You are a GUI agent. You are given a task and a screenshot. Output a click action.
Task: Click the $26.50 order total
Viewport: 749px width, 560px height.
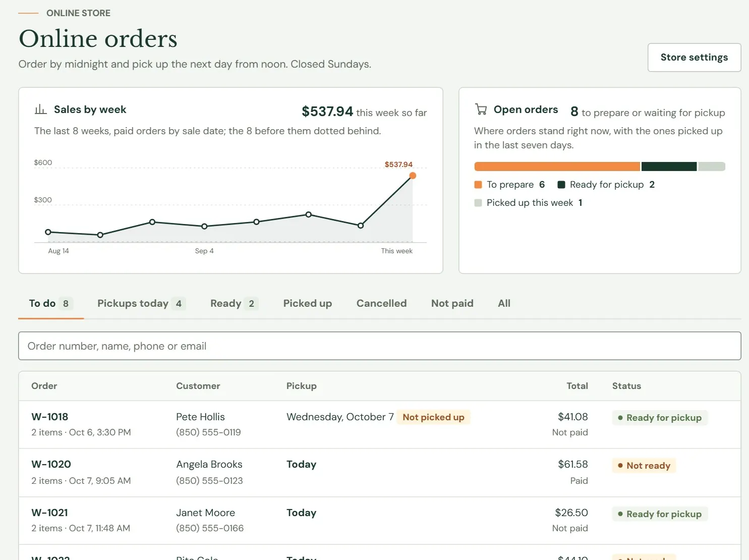pos(571,513)
